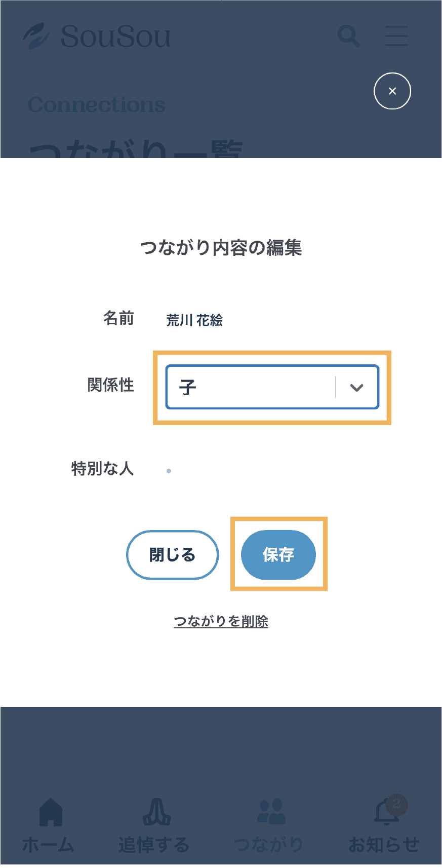
Task: Click the つながり内容の編集 dialog title
Action: 221,248
